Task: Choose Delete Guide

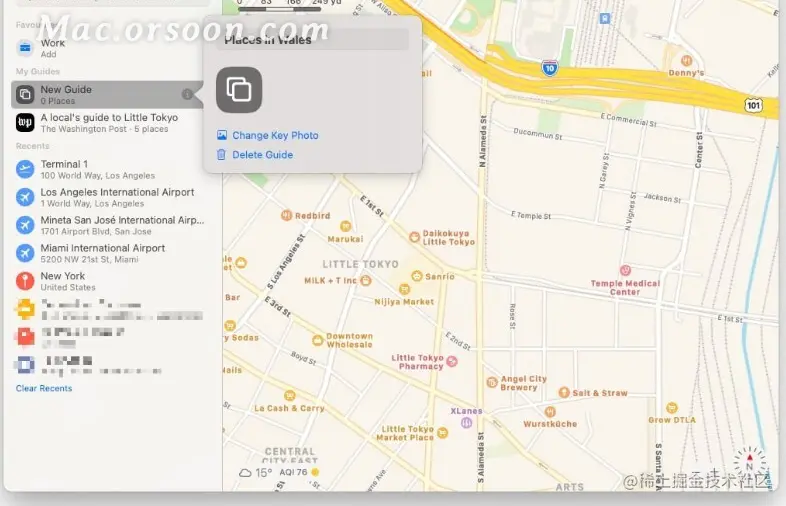Action: (255, 155)
